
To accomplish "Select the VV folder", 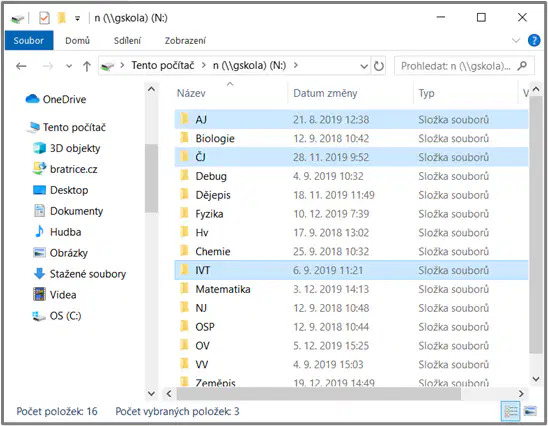I will 351,365.
